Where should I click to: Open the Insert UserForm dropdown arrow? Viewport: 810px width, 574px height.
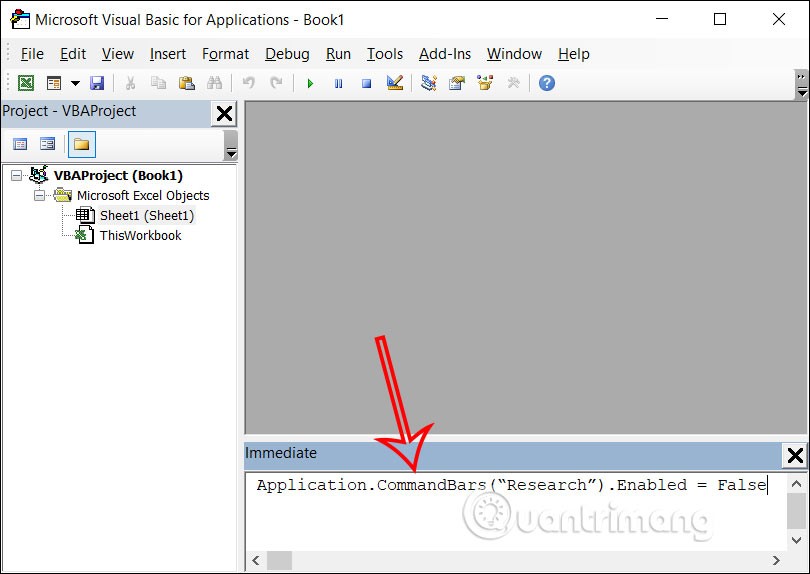coord(75,83)
